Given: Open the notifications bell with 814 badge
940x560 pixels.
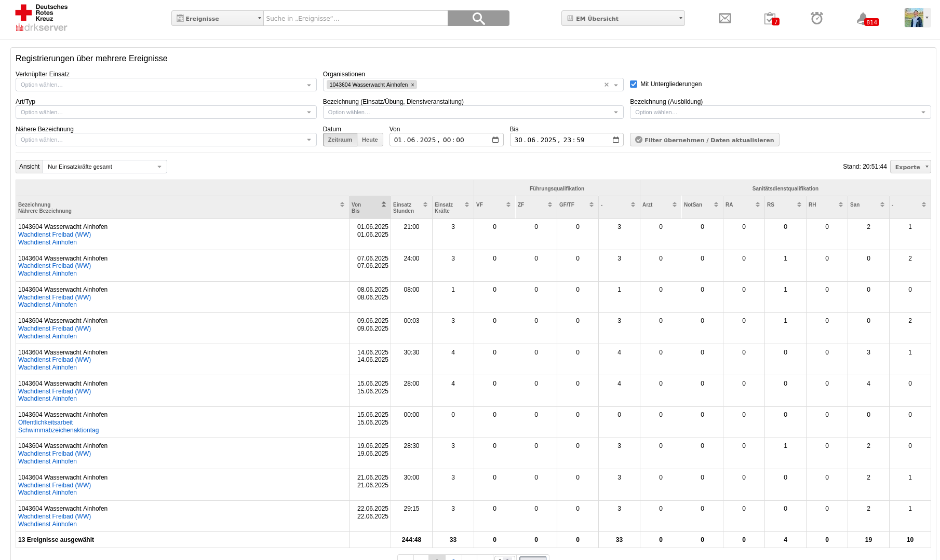Looking at the screenshot, I should (863, 19).
